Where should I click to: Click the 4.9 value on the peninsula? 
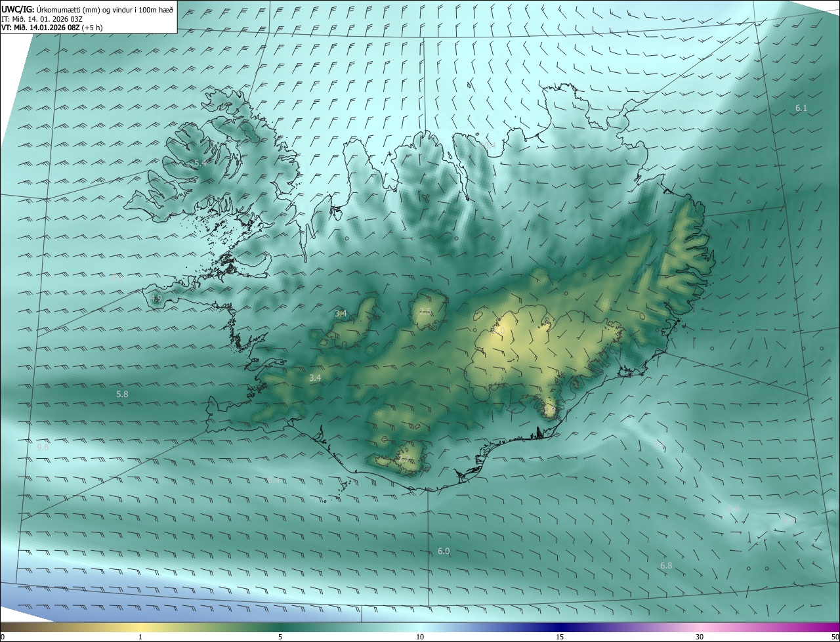(x=156, y=299)
